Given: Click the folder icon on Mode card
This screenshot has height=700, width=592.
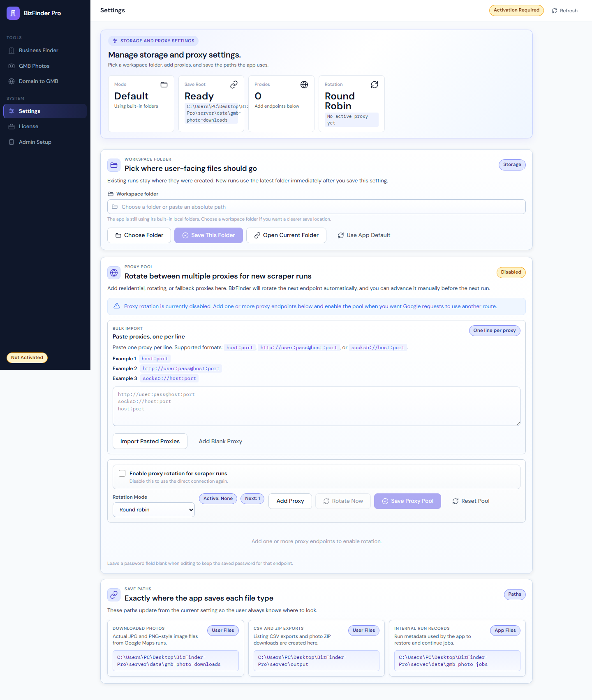Looking at the screenshot, I should [x=164, y=85].
